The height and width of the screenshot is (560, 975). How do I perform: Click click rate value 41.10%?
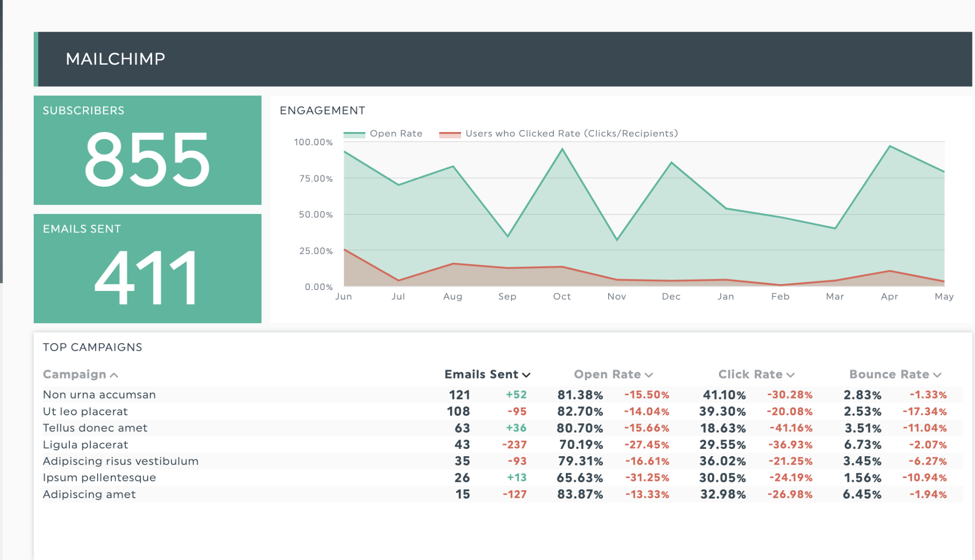point(724,395)
